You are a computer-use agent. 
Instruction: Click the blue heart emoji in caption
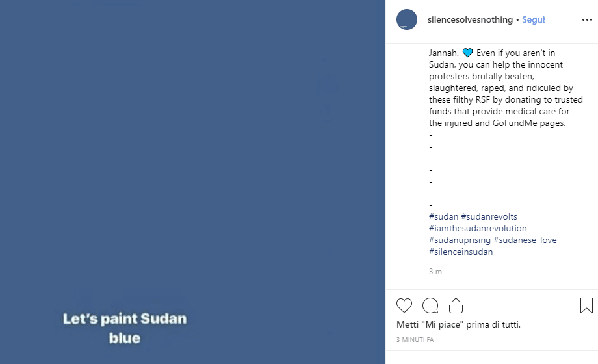coord(468,53)
